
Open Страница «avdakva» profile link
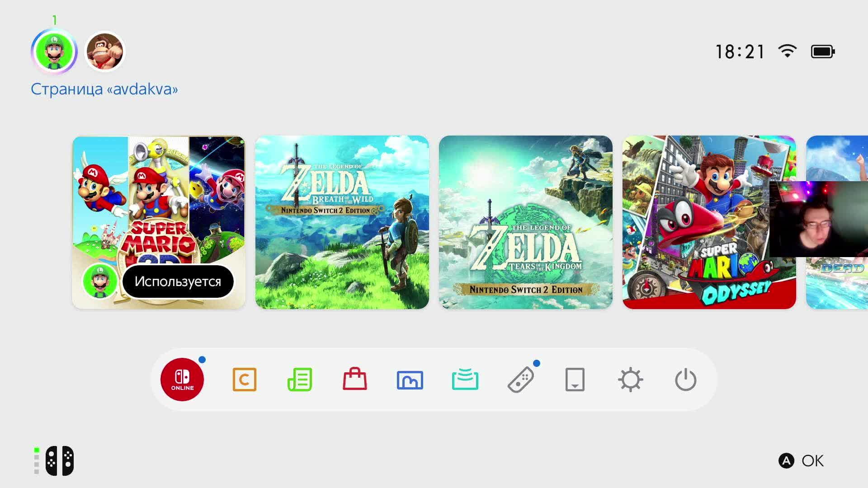(104, 89)
